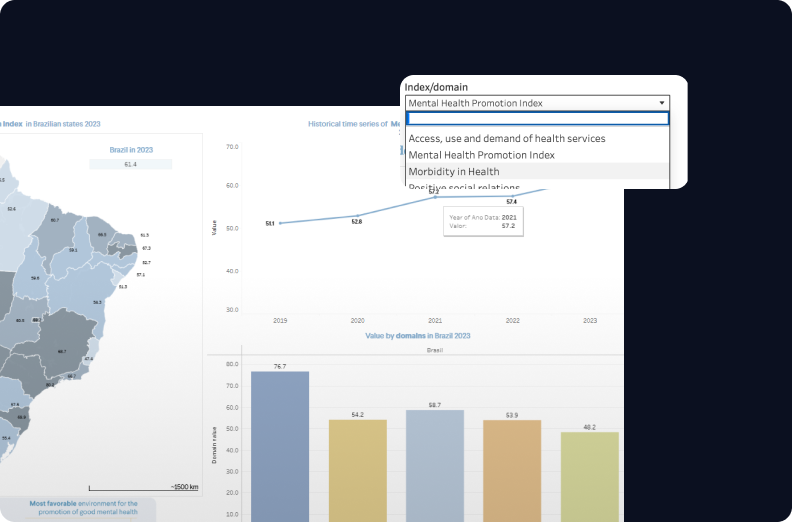Choose Mental Health Promotion Index from list

click(481, 155)
